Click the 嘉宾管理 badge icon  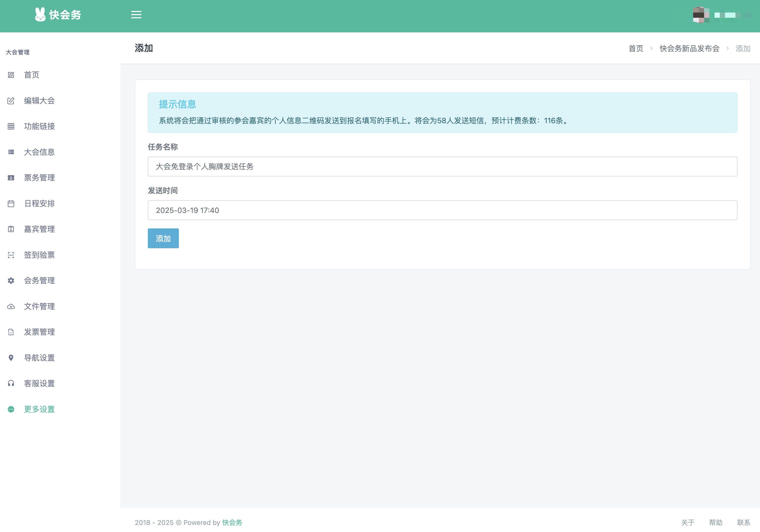(11, 229)
